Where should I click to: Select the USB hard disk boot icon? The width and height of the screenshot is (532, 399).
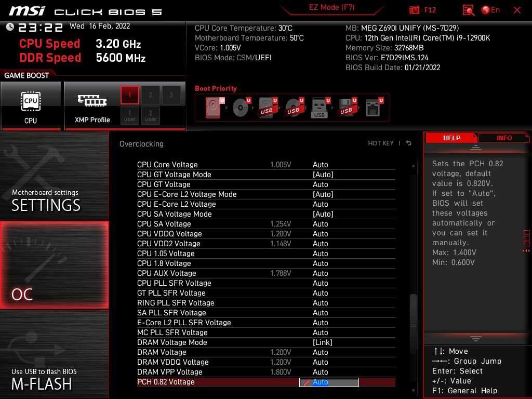click(x=268, y=108)
